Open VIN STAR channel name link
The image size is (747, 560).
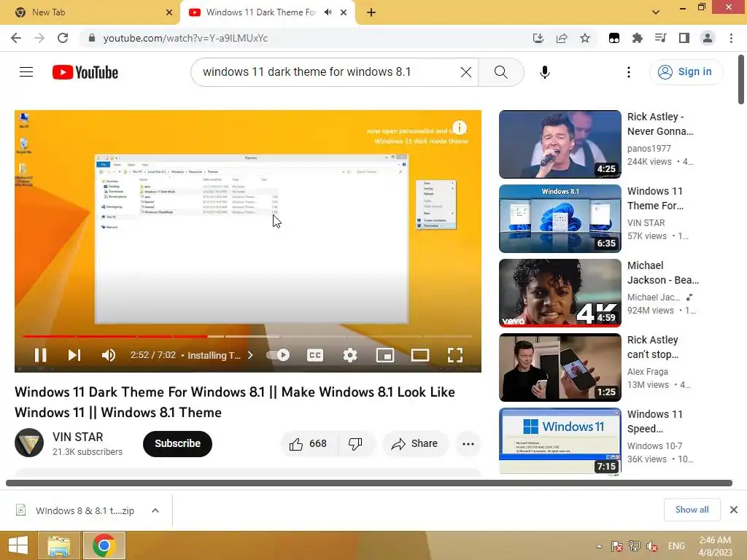[77, 437]
